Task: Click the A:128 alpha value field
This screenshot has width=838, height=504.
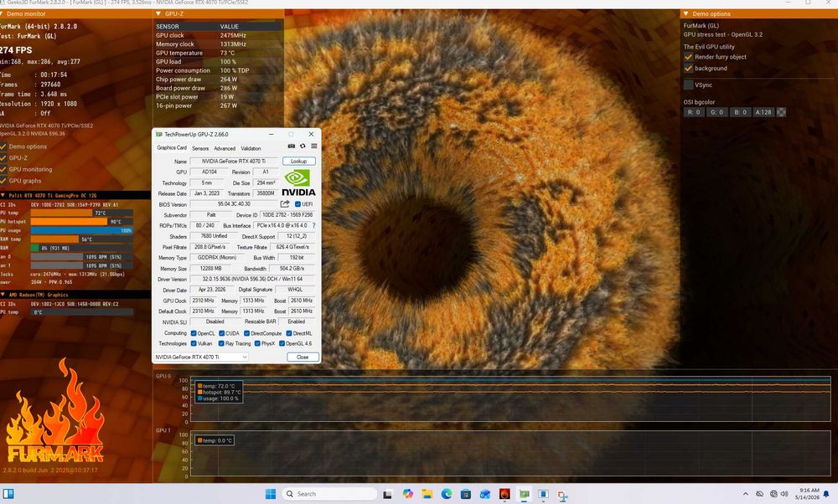Action: (x=763, y=112)
